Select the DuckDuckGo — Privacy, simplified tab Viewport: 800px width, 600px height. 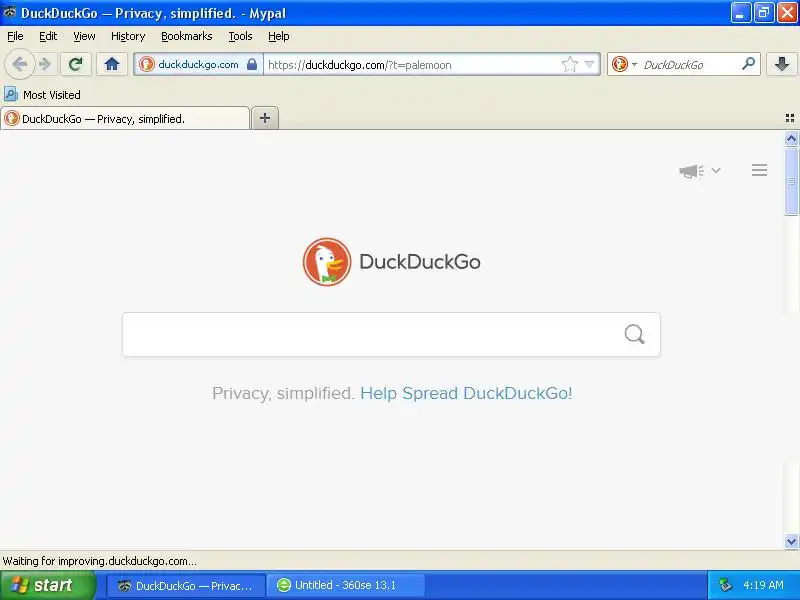click(x=125, y=118)
